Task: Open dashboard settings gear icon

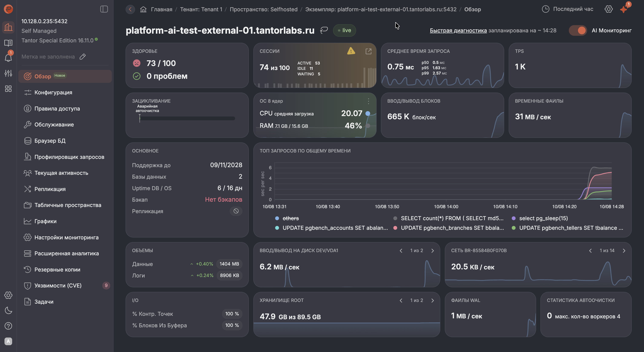Action: [608, 9]
